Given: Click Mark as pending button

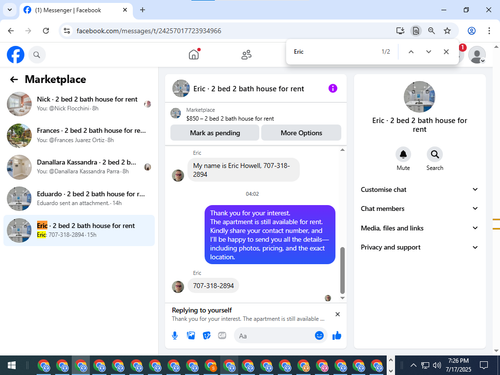Looking at the screenshot, I should coord(215,133).
